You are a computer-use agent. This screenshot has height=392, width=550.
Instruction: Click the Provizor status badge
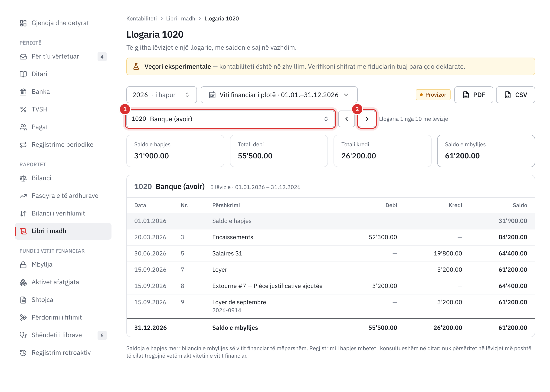pos(433,95)
